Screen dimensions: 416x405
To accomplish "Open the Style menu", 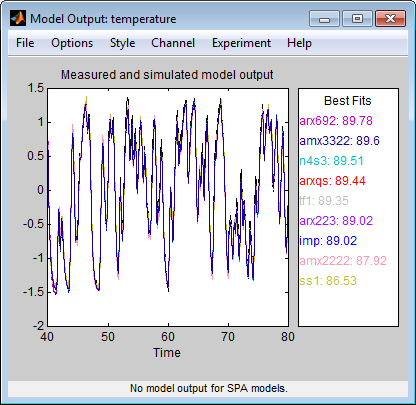I will (123, 43).
